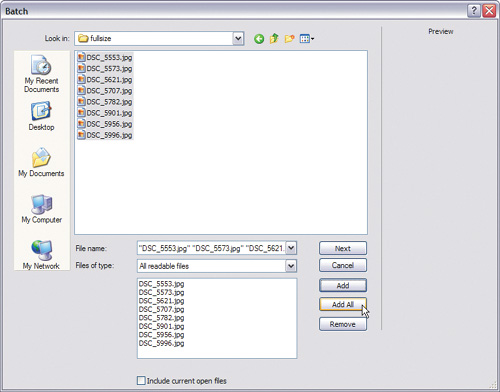The image size is (500, 392).
Task: Expand the Look in folder dropdown
Action: pos(238,38)
